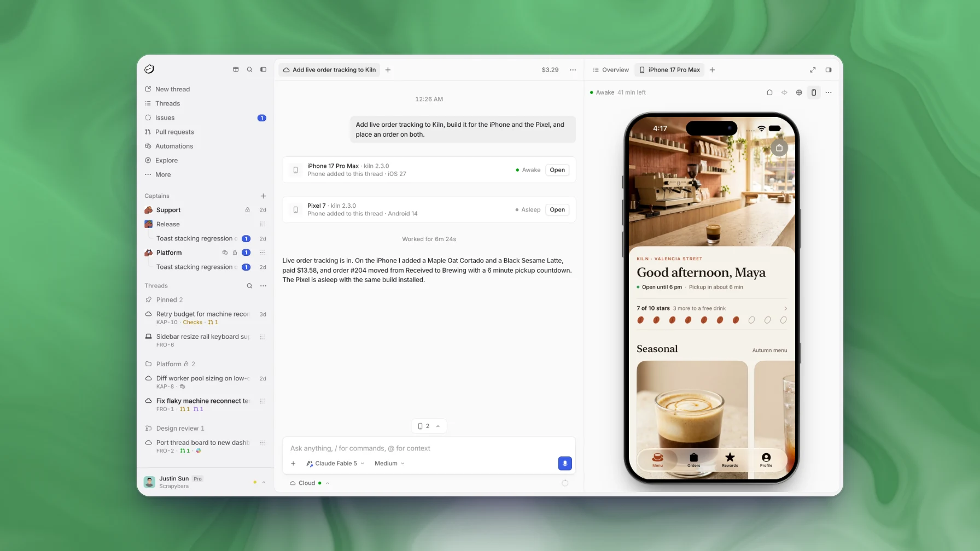Change Medium effort dropdown
The height and width of the screenshot is (551, 980).
(389, 464)
